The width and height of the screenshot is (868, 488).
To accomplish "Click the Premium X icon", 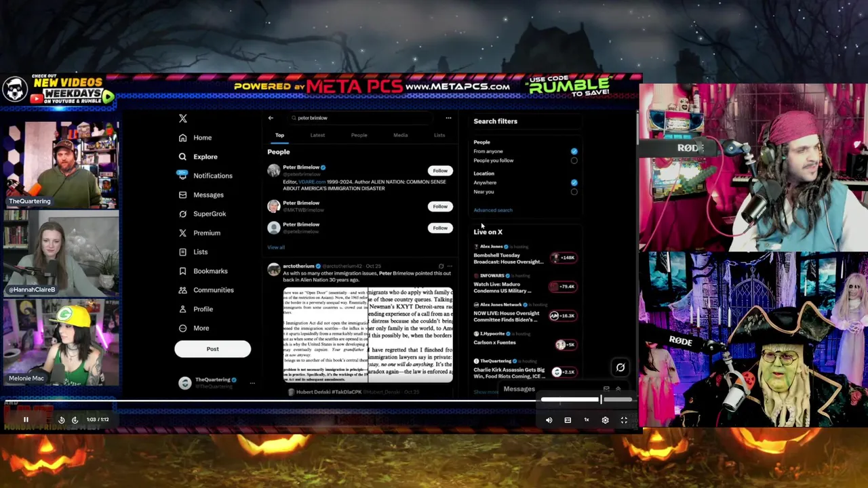I will pyautogui.click(x=182, y=232).
